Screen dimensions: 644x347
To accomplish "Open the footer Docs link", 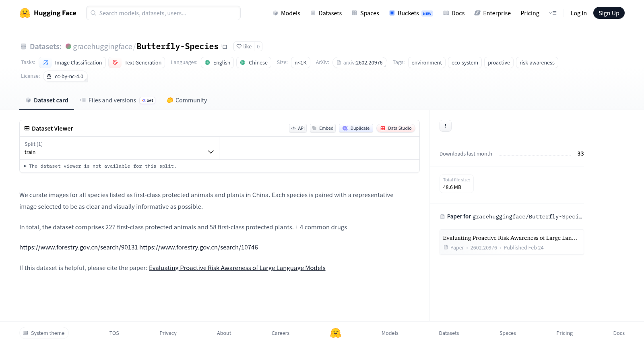I will (619, 333).
